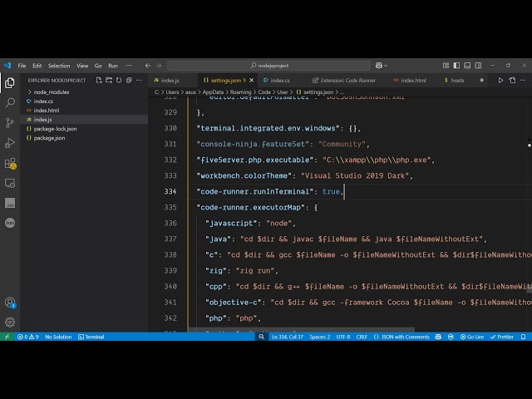The height and width of the screenshot is (399, 532).
Task: Create a new file in Explorer
Action: (99, 81)
